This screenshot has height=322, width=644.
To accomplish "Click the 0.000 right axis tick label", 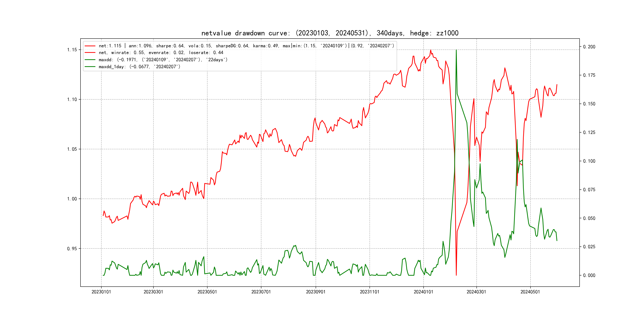I will tap(589, 275).
